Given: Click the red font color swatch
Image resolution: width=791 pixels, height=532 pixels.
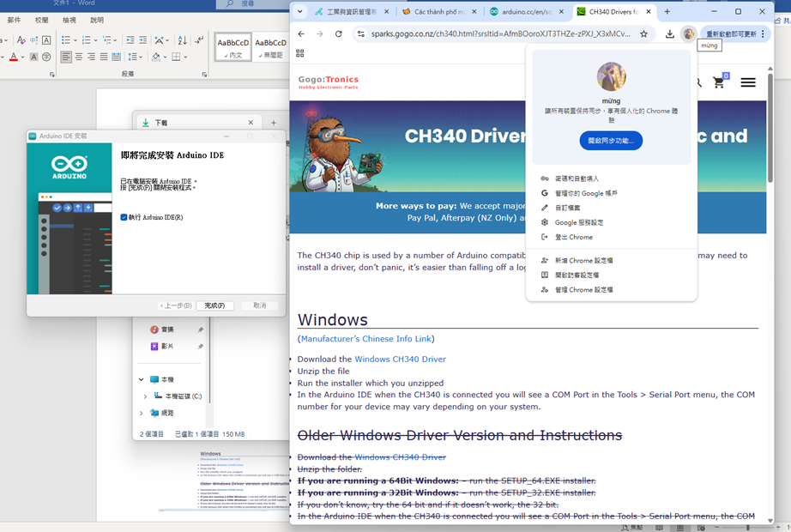Looking at the screenshot, I should [x=13, y=57].
